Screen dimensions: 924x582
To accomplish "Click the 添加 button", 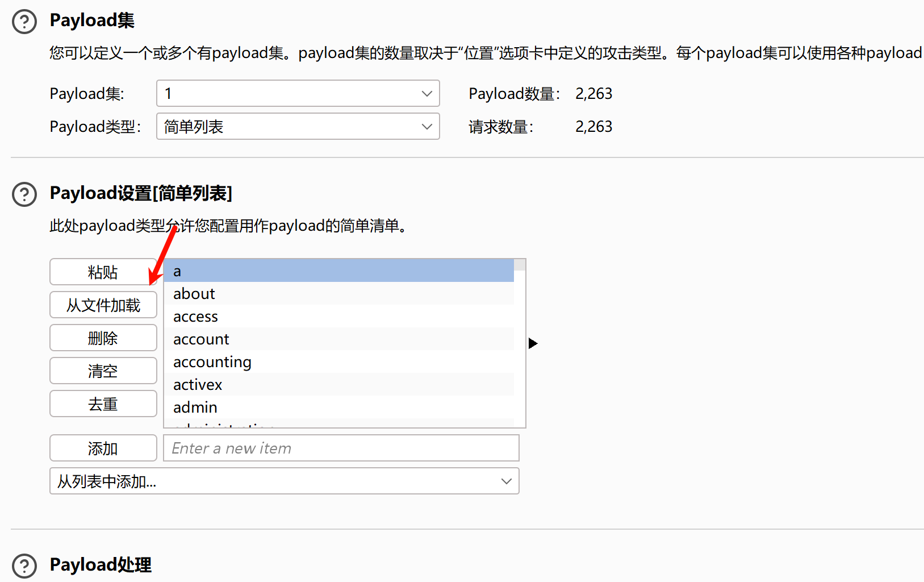I will pyautogui.click(x=103, y=448).
